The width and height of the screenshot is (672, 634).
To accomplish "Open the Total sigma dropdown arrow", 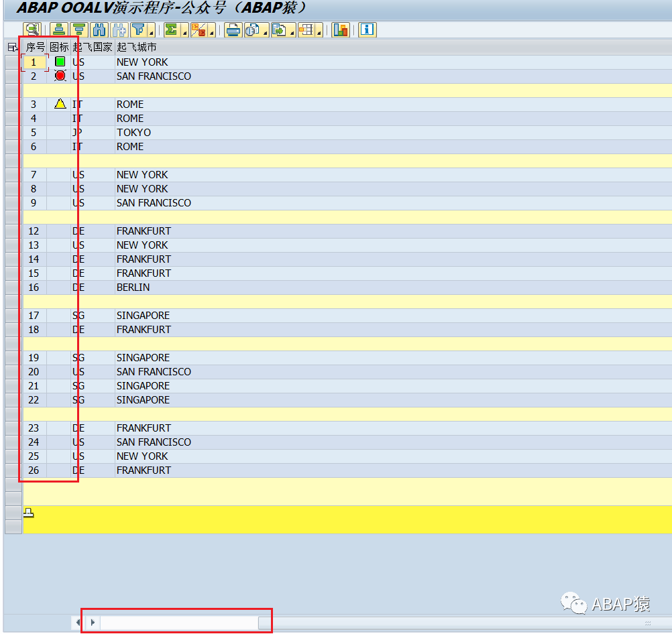I will point(184,31).
